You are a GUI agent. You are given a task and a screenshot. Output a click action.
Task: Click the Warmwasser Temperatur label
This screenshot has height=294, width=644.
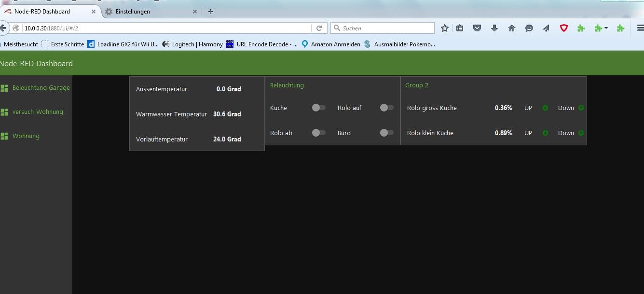tap(171, 114)
